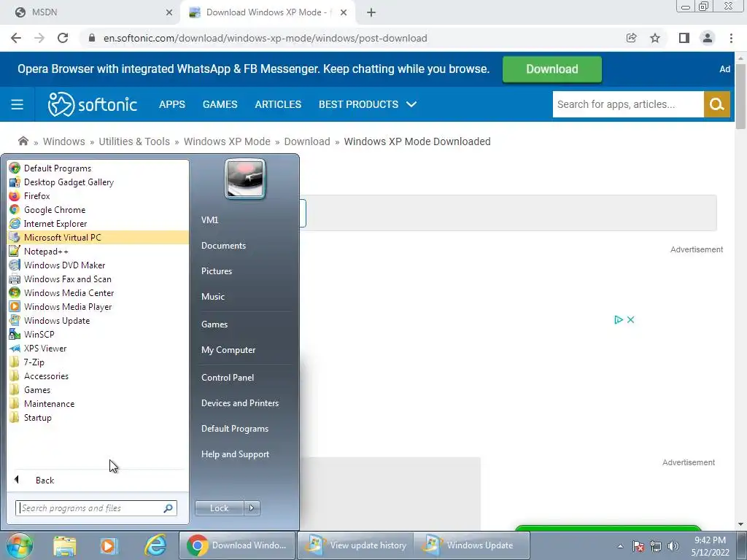
Task: Bookmark this page with the star icon
Action: [x=655, y=38]
